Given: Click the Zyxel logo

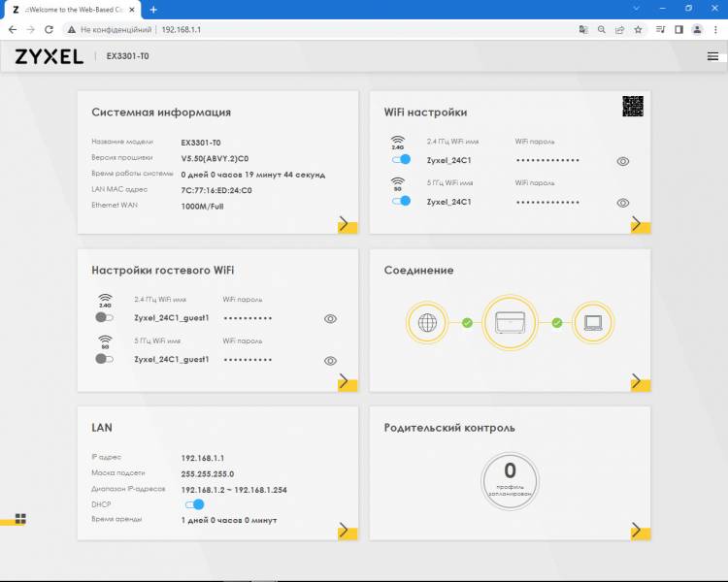Looking at the screenshot, I should click(x=50, y=56).
